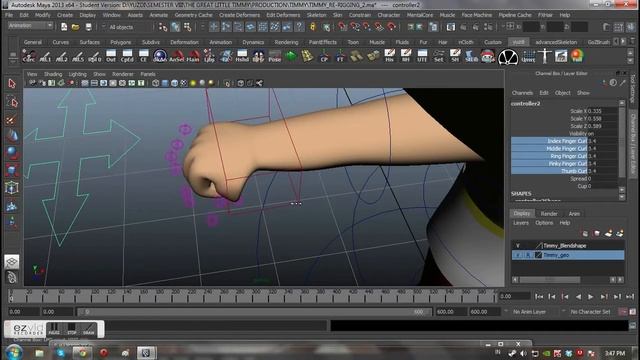
Task: Switch to the advancedSkeleton shelf tab
Action: click(x=556, y=42)
